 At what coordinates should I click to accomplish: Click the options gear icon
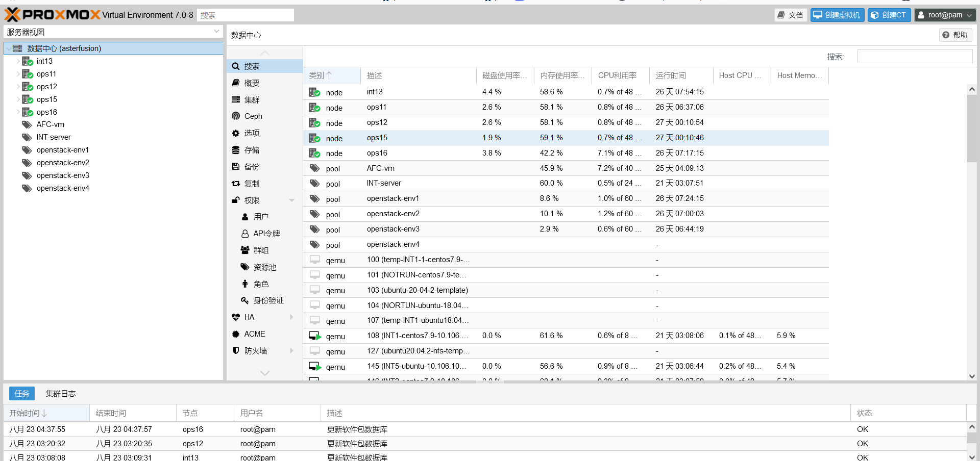[x=236, y=133]
